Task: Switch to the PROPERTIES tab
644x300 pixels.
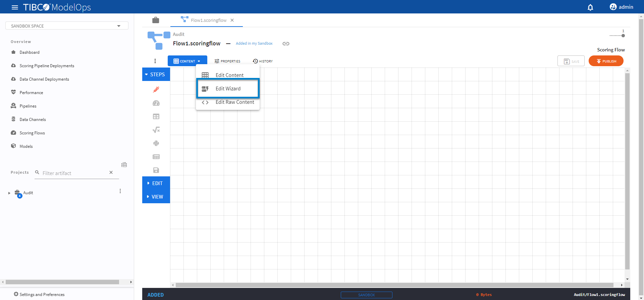Action: (227, 61)
